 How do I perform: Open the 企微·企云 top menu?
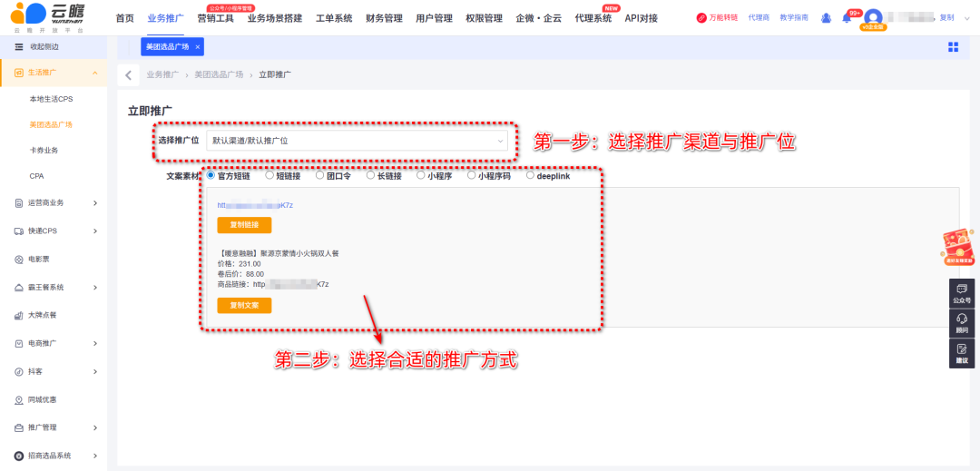click(x=539, y=18)
